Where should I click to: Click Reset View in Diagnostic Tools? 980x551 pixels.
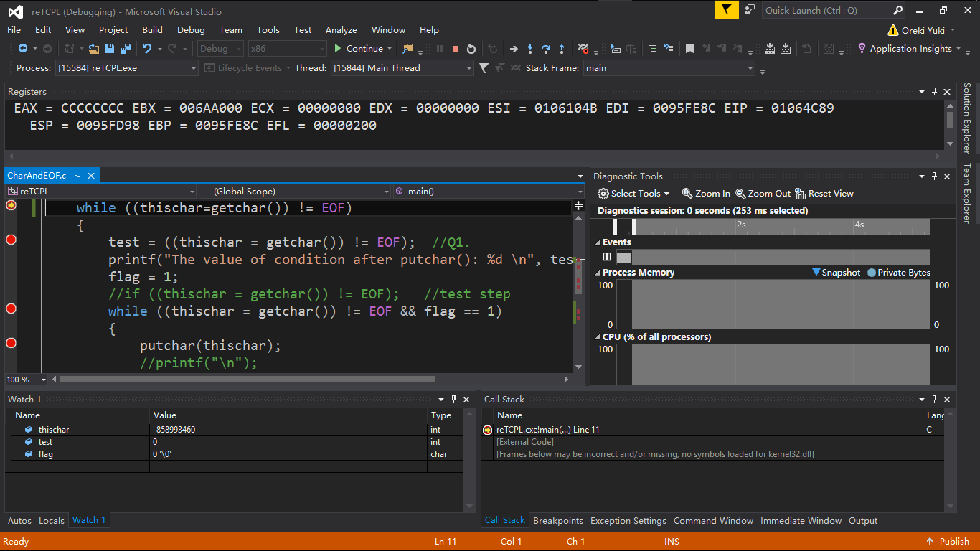(x=825, y=194)
